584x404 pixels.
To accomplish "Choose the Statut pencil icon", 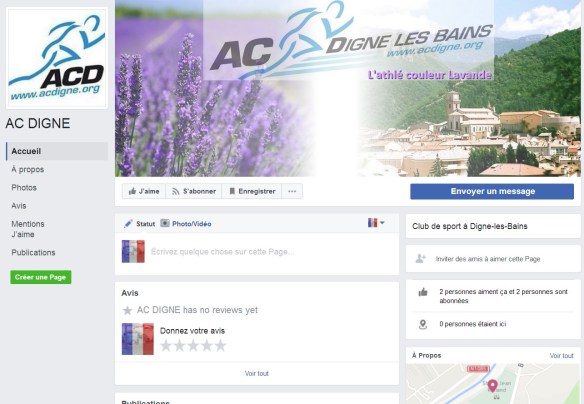I will click(x=128, y=223).
